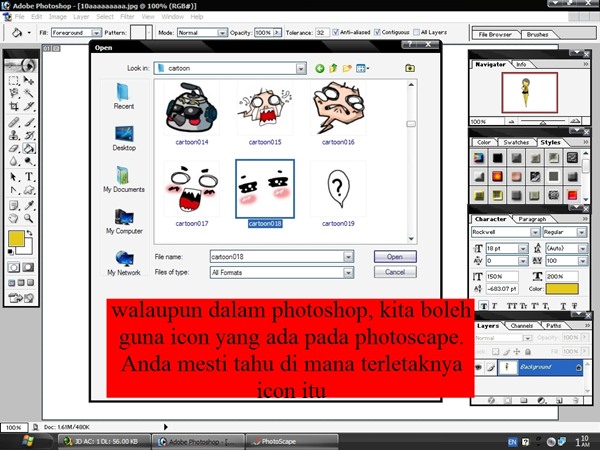Select the Lasso tool
Viewport: 600px width, 450px height.
14,93
